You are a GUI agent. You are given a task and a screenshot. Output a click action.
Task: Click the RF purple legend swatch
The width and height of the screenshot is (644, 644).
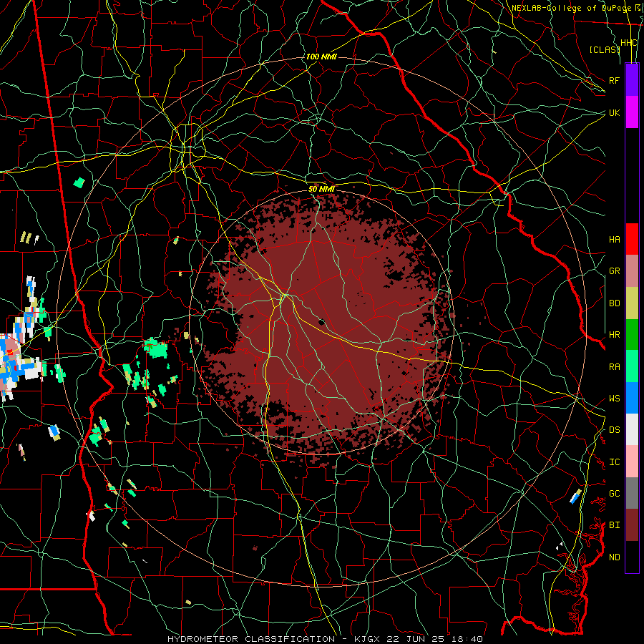click(x=632, y=80)
